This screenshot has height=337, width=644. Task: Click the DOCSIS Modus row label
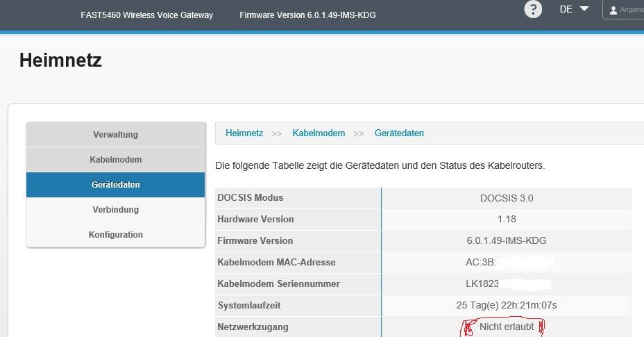coord(250,197)
